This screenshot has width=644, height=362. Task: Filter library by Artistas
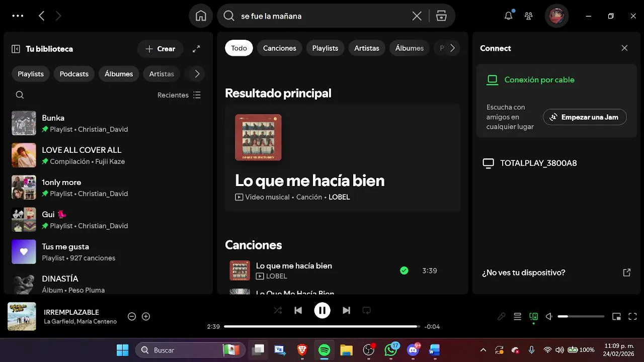(162, 74)
